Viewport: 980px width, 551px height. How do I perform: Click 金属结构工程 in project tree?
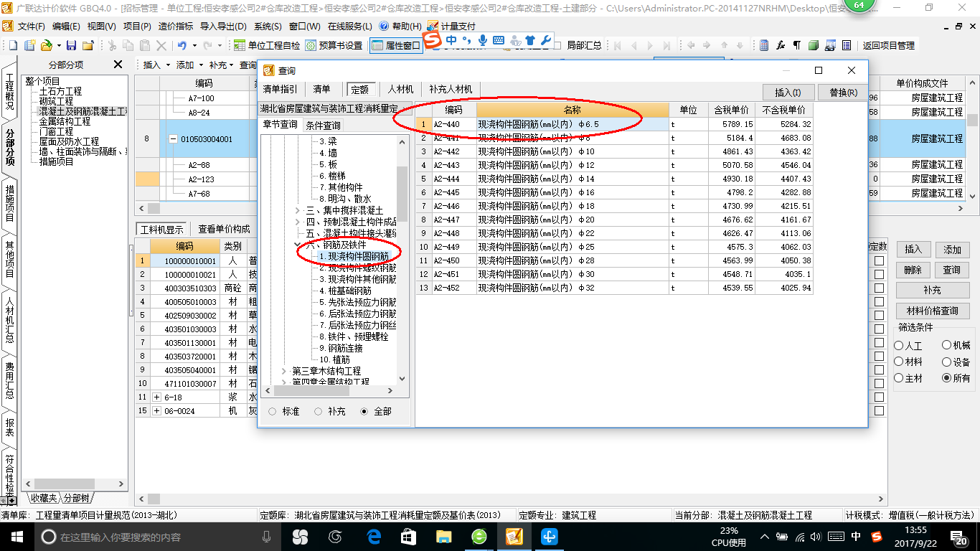[65, 121]
